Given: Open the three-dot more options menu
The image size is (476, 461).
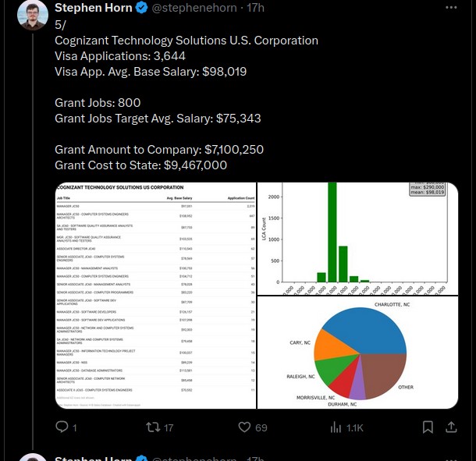Looking at the screenshot, I should (x=451, y=8).
